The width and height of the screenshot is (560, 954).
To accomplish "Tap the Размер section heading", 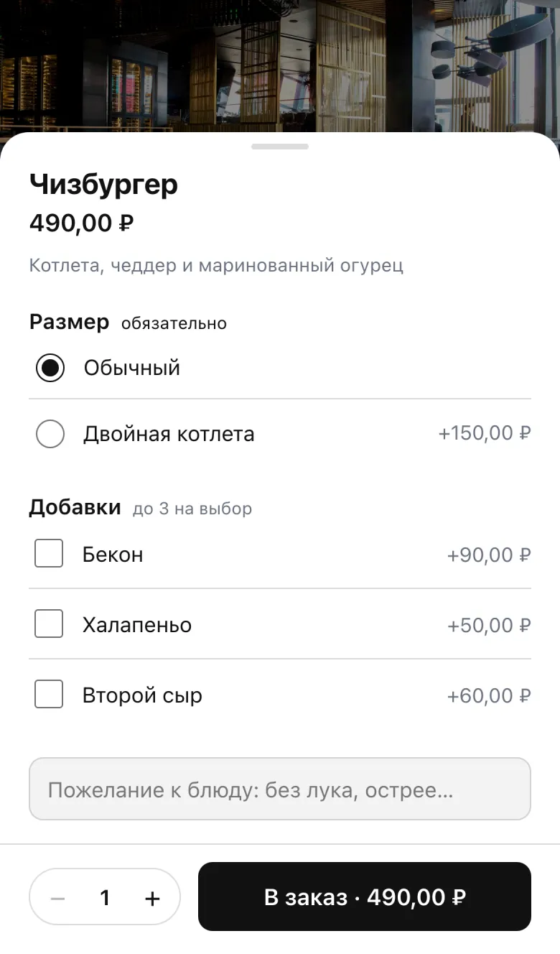I will 69,323.
